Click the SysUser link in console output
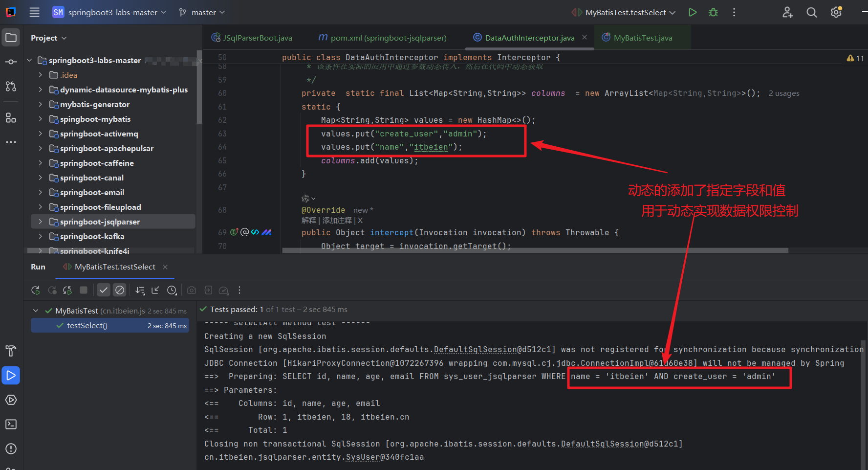This screenshot has height=470, width=868. [x=363, y=457]
